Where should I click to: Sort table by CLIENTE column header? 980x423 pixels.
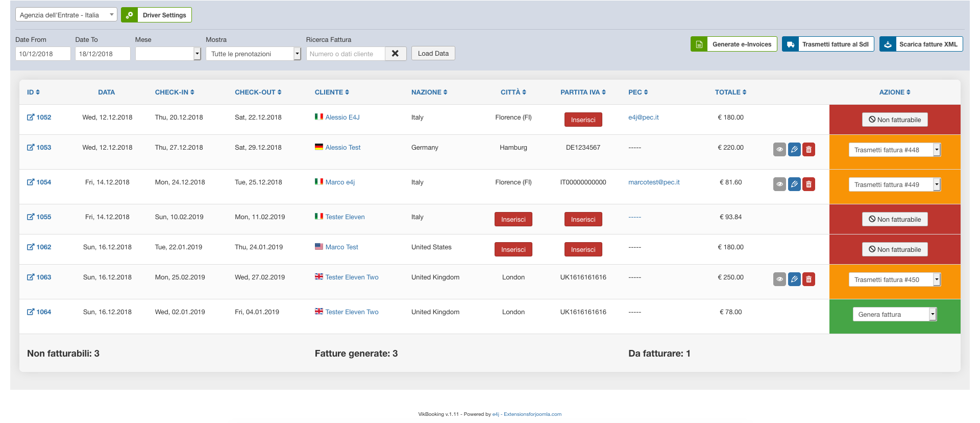[x=332, y=92]
